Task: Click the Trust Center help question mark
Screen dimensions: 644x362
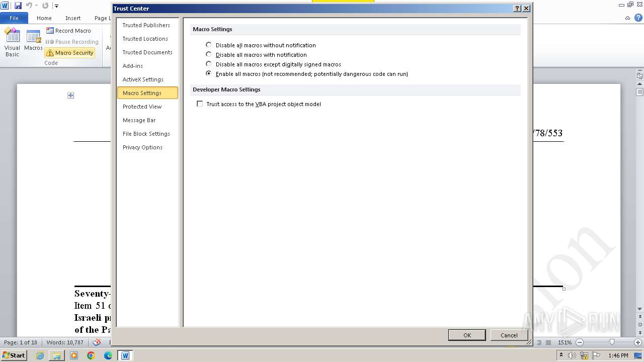Action: [517, 9]
